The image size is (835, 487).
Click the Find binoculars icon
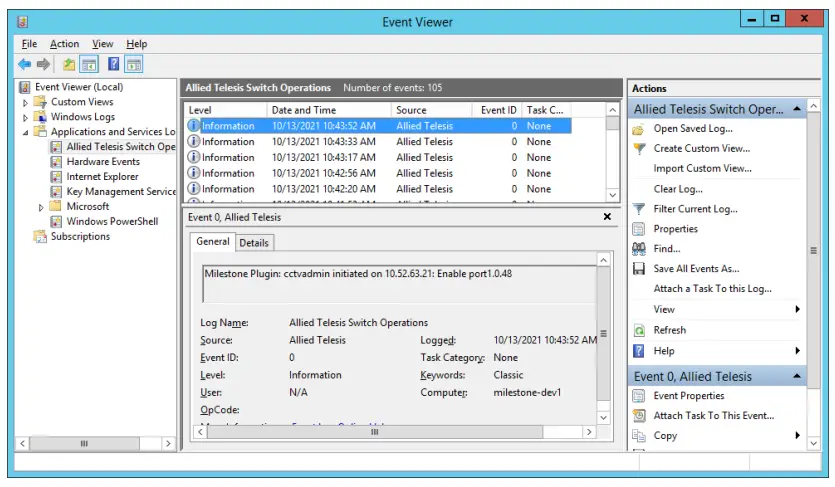pos(640,249)
